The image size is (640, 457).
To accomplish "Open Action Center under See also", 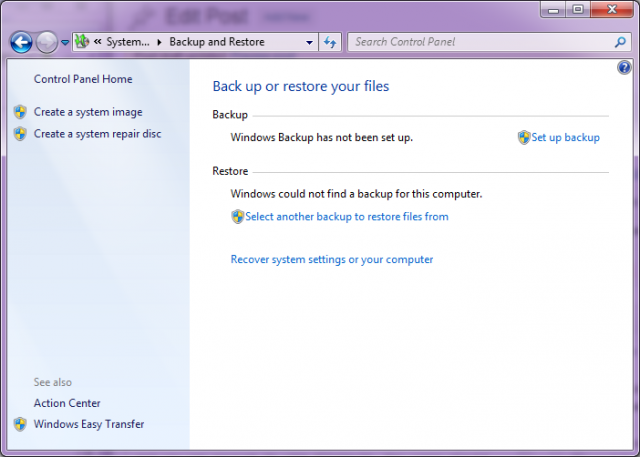I will (67, 403).
